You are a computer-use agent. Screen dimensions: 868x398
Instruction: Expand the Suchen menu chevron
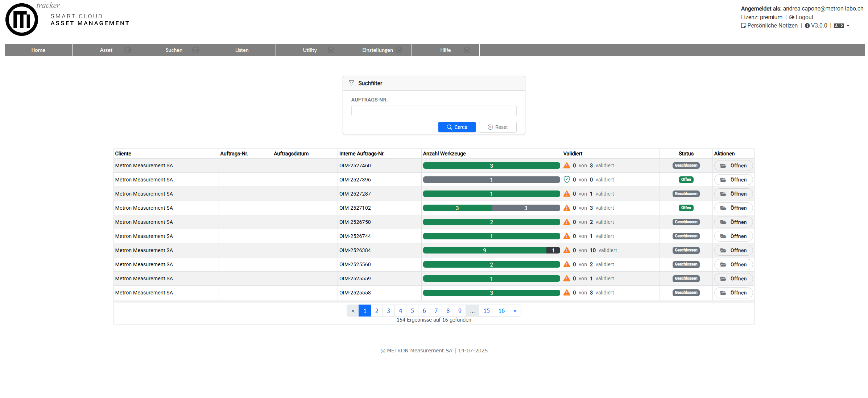pos(195,50)
